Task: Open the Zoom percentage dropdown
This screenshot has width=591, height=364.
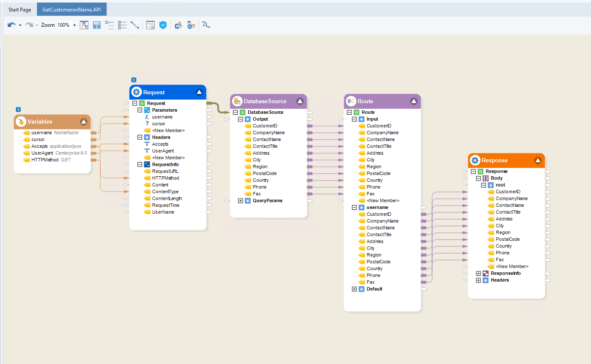Action: click(x=75, y=25)
